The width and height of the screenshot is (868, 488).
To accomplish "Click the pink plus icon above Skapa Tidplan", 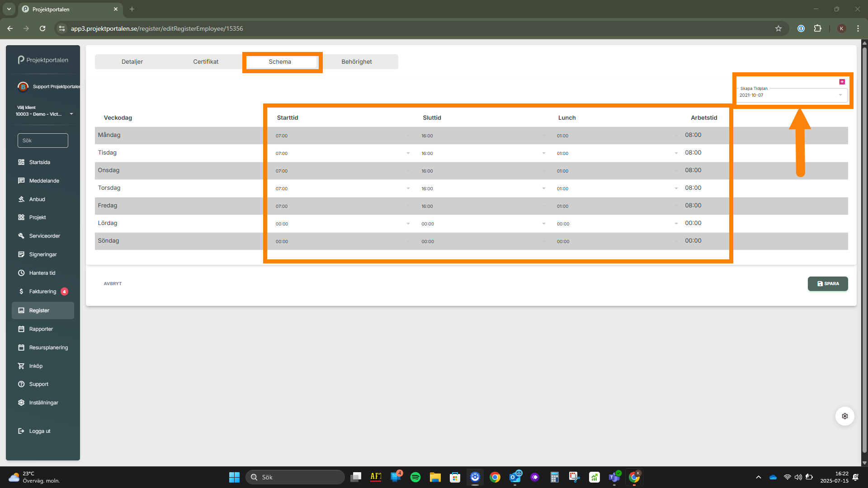I will click(x=842, y=82).
